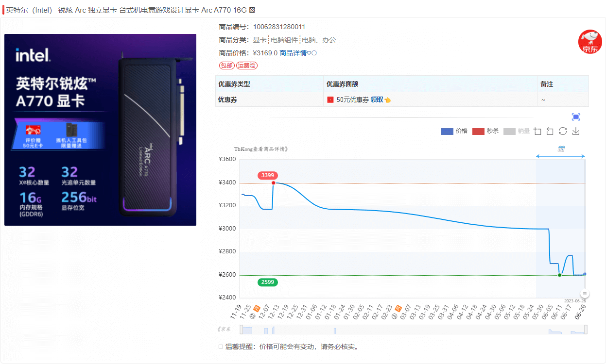Click the Intel A770 product image
This screenshot has width=606, height=364.
click(x=100, y=130)
